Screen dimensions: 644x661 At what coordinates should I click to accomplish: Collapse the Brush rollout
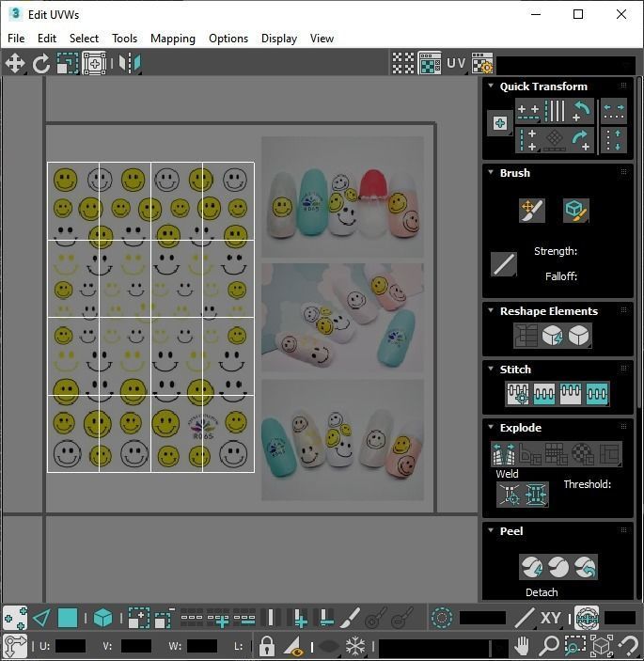pyautogui.click(x=491, y=172)
